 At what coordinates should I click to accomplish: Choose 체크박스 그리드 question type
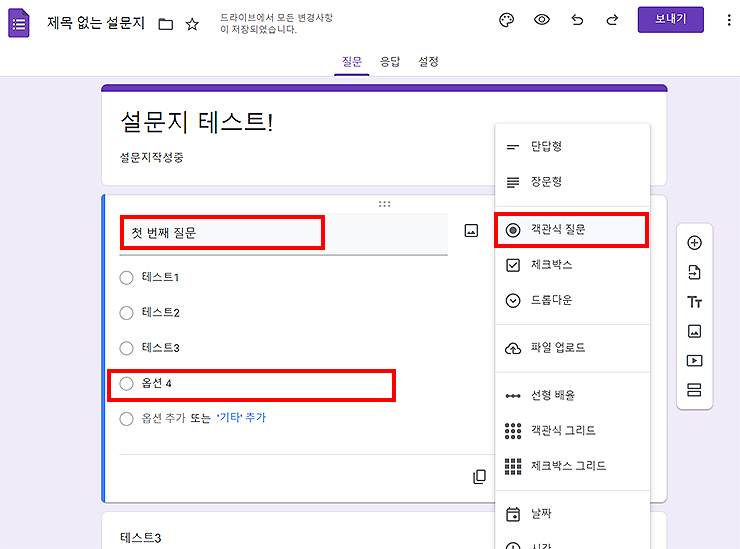coord(572,466)
